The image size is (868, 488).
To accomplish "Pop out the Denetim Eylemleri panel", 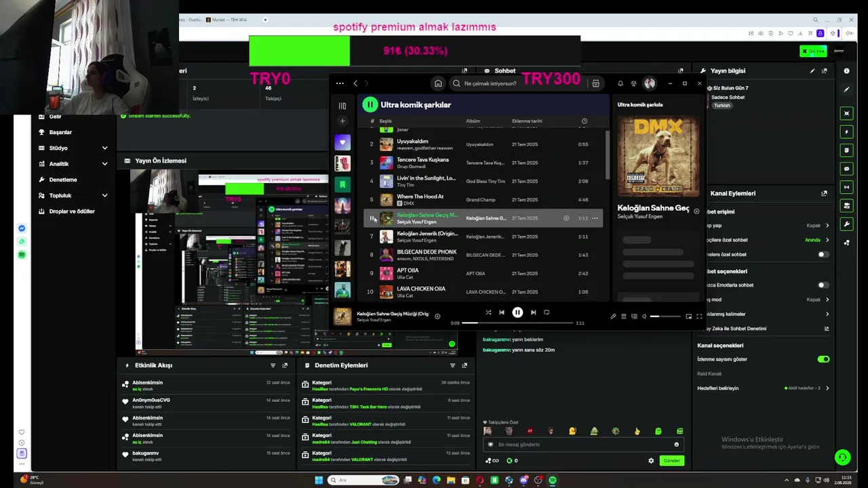I will tap(465, 365).
